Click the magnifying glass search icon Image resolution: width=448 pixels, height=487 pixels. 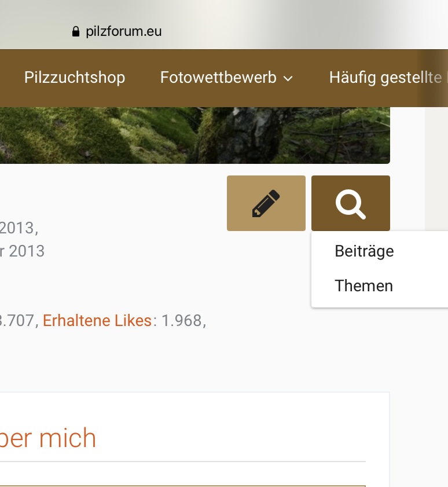[351, 203]
